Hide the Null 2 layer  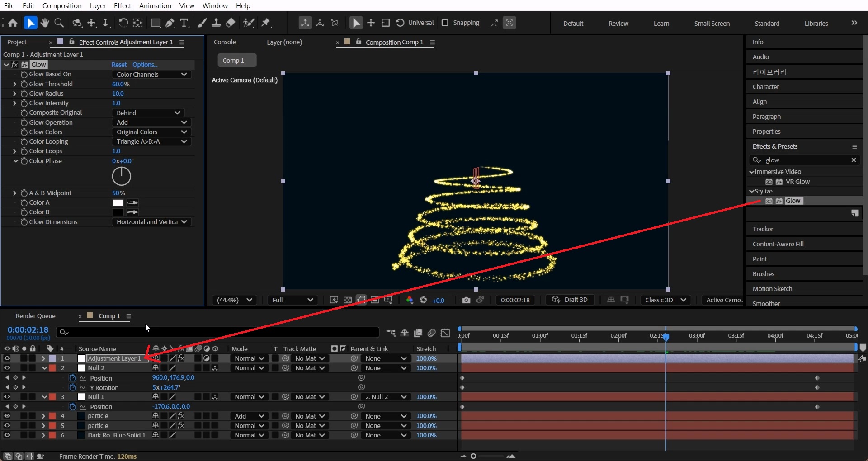click(7, 368)
